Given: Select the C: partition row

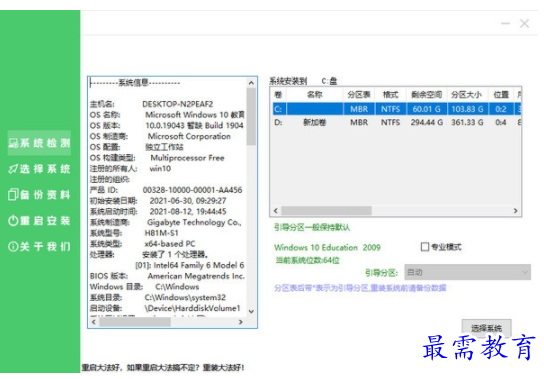Looking at the screenshot, I should click(397, 109).
